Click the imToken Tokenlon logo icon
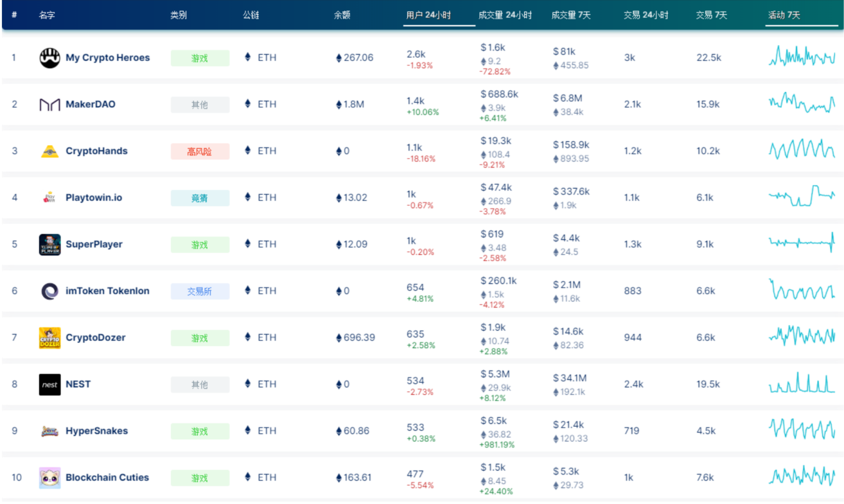Viewport: 844px width, 504px height. pos(49,291)
